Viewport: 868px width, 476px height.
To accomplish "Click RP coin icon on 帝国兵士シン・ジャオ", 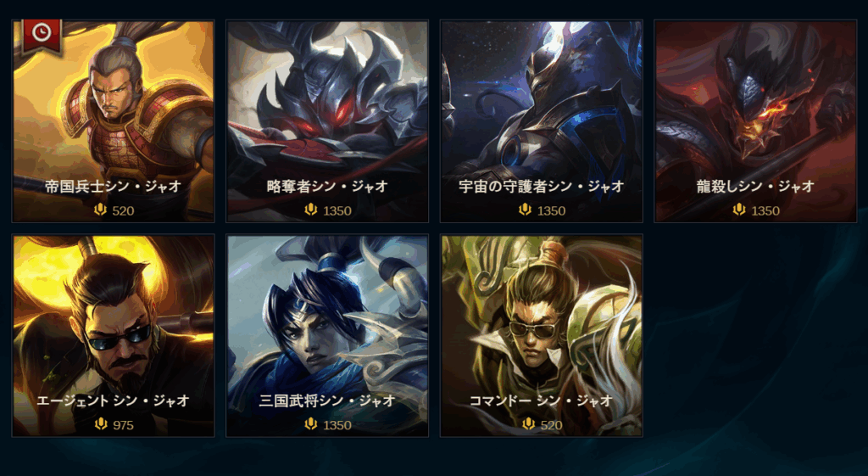I will tap(100, 210).
